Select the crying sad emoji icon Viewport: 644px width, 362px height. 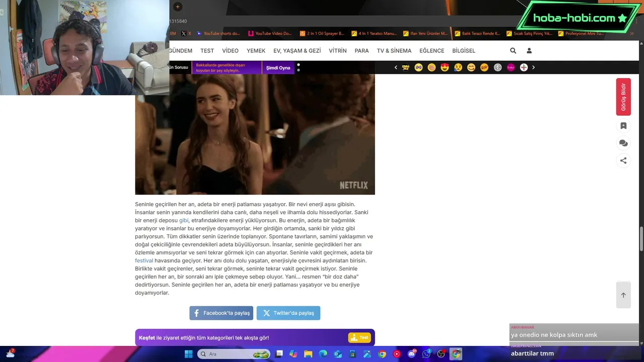(458, 67)
